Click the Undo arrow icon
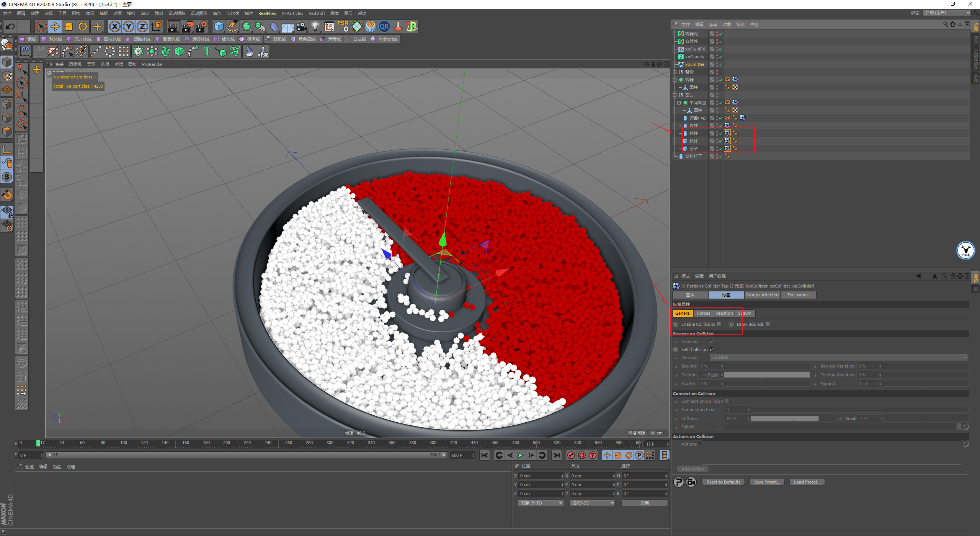Screen dimensions: 980x536 (x=10, y=26)
